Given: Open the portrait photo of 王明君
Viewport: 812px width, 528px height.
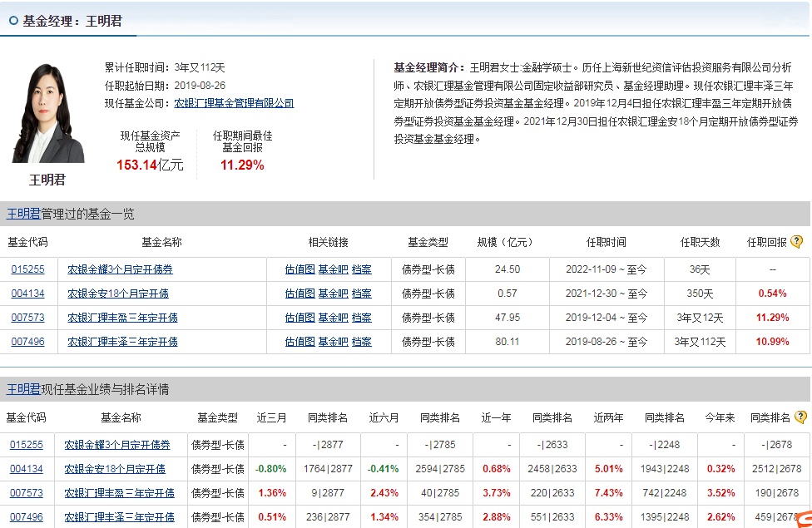Looking at the screenshot, I should tap(47, 113).
